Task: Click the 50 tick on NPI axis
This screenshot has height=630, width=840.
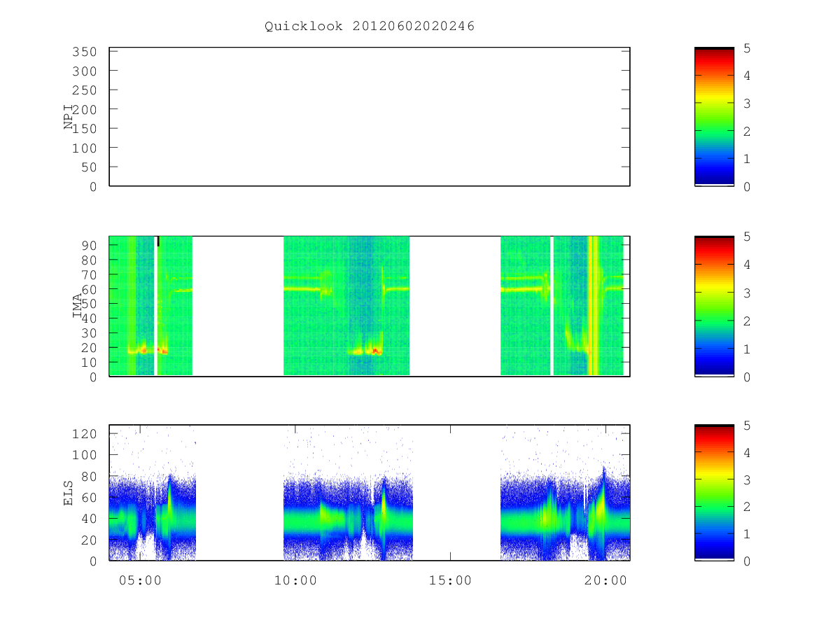Action: coord(88,167)
